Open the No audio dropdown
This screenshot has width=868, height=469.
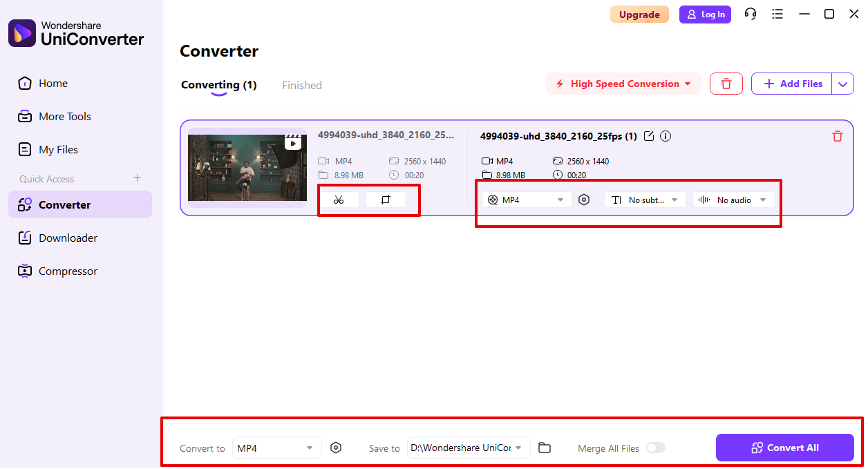coord(734,200)
